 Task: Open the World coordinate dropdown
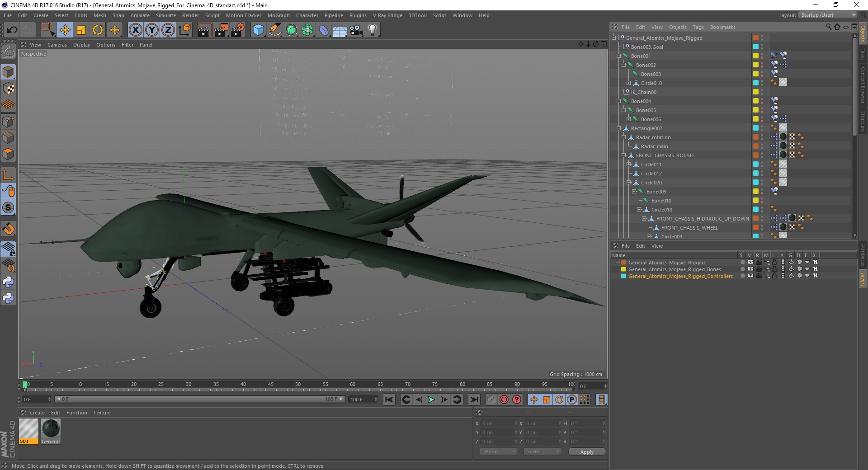click(x=499, y=451)
